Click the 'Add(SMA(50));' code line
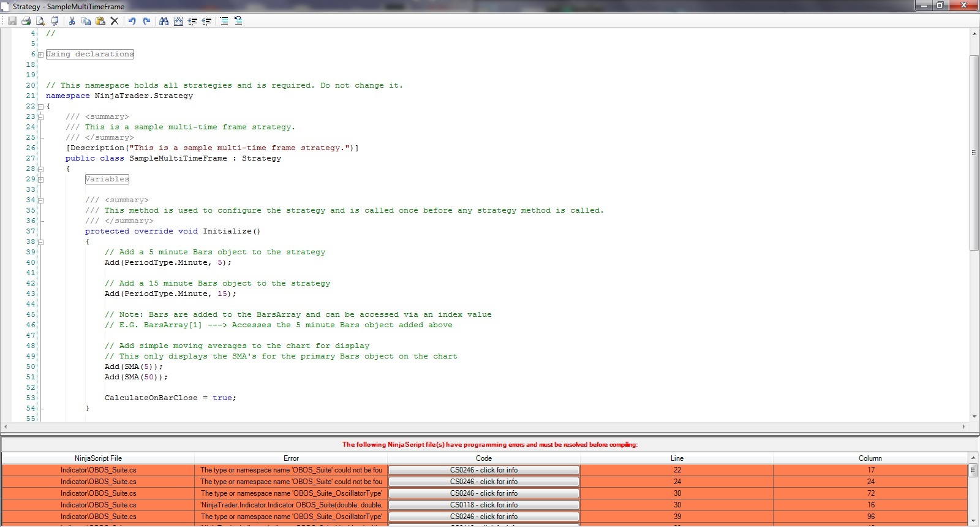The height and width of the screenshot is (527, 980). click(x=137, y=377)
